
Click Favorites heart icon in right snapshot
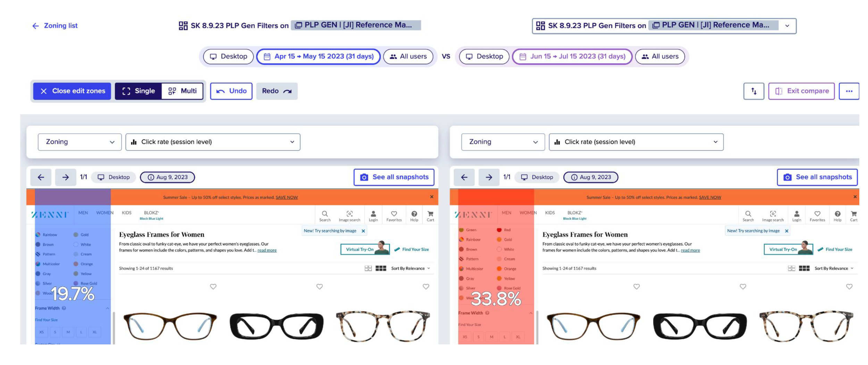pos(817,216)
